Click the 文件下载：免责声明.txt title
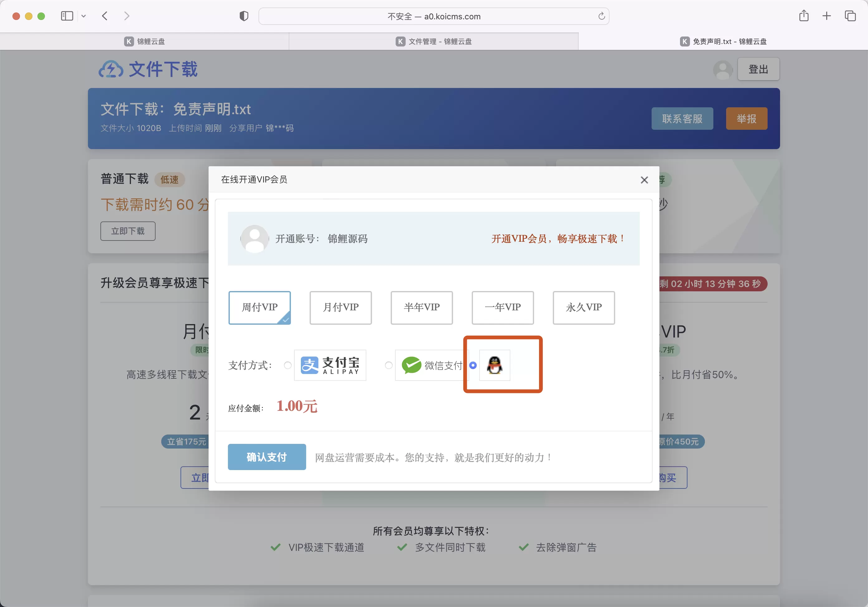 click(x=176, y=109)
